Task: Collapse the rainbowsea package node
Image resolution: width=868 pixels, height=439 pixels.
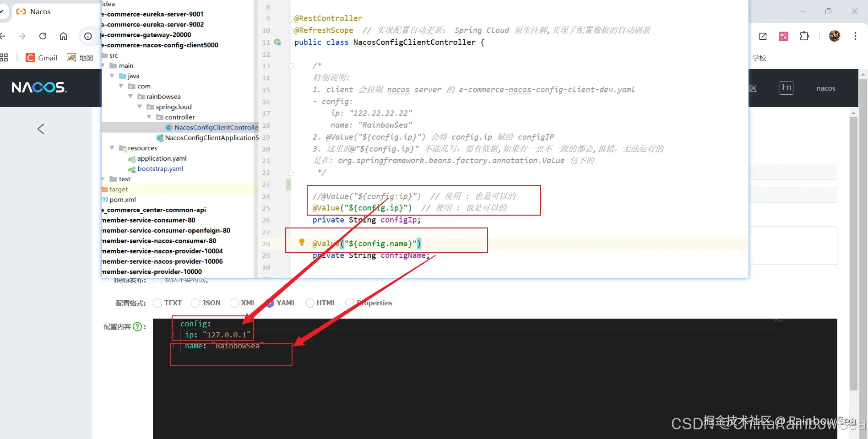Action: coord(130,96)
